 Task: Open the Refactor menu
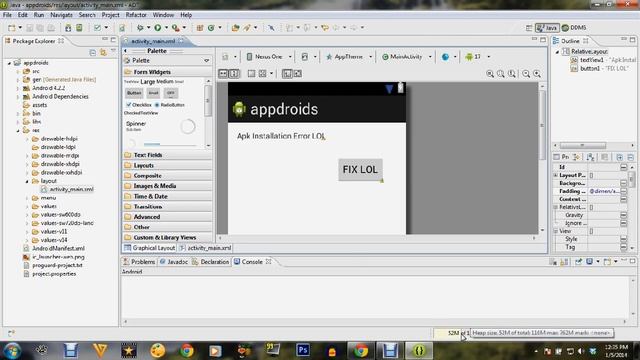click(136, 15)
